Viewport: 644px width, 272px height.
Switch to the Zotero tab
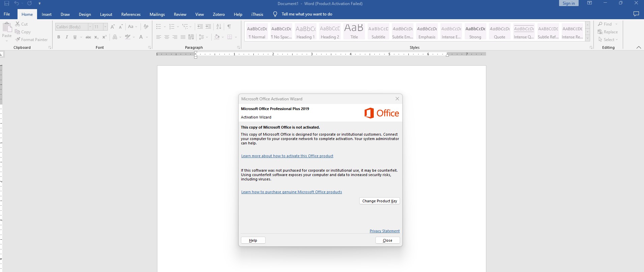coord(219,14)
